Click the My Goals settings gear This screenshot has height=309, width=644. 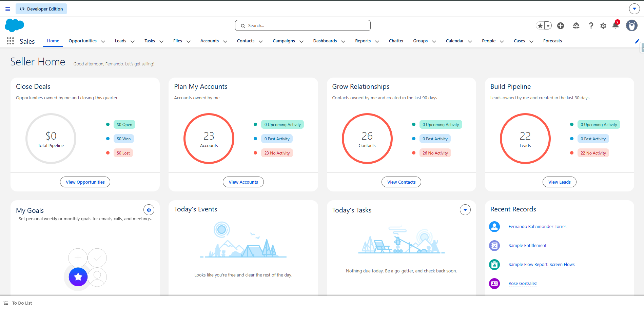pyautogui.click(x=149, y=210)
